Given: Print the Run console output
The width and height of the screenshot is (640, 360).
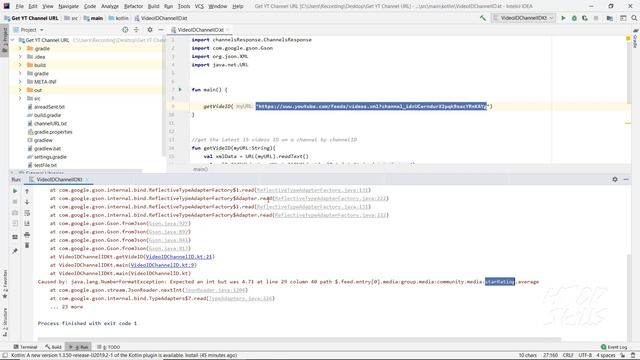Looking at the screenshot, I should pyautogui.click(x=27, y=235).
